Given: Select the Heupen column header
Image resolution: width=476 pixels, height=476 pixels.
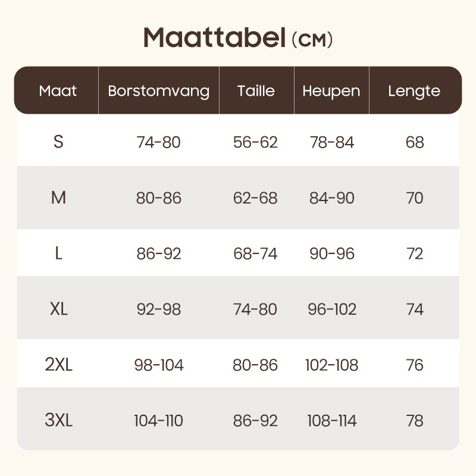Looking at the screenshot, I should (331, 91).
